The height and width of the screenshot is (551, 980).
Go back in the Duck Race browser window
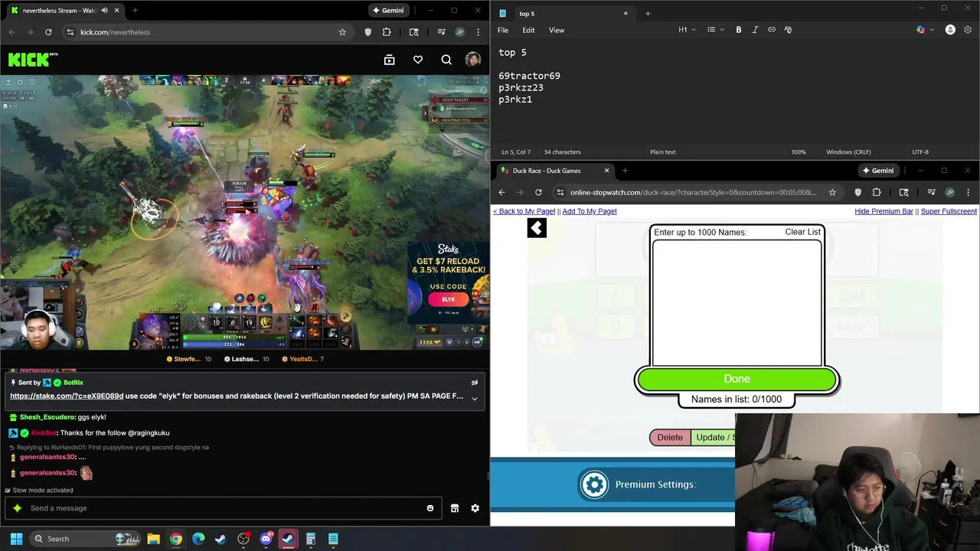[x=501, y=192]
